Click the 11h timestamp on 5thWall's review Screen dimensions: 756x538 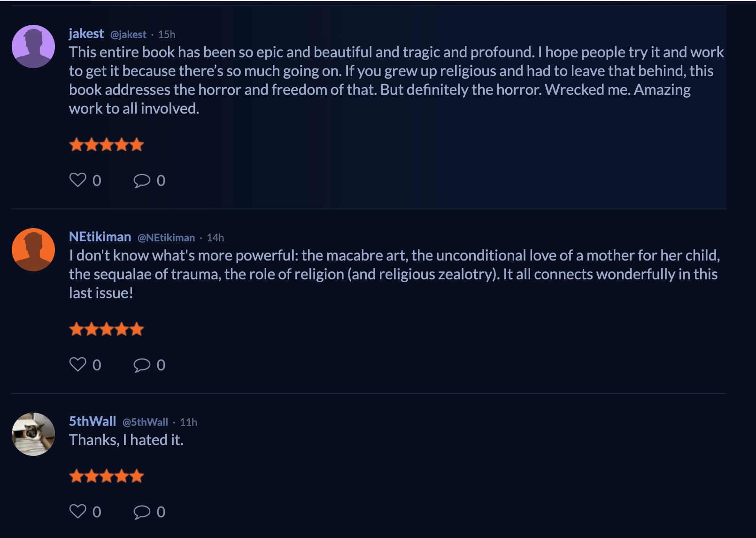[189, 423]
